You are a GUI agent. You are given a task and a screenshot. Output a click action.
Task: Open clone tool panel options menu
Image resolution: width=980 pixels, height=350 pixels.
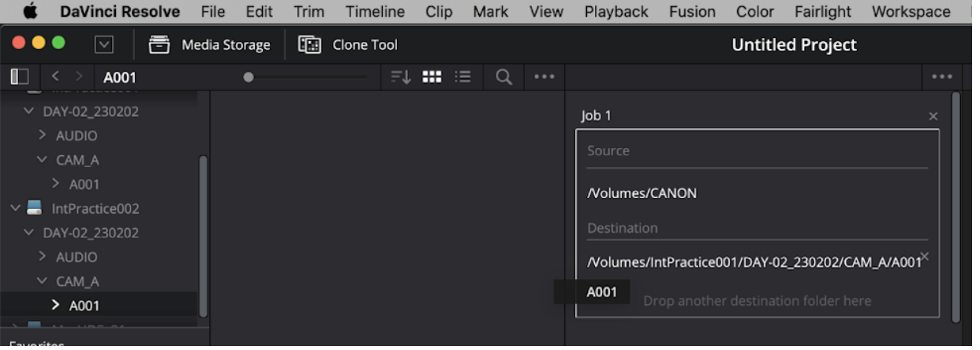[941, 77]
